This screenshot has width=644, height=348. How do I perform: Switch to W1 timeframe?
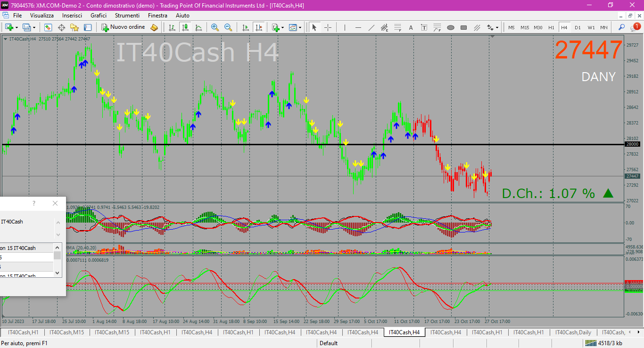pyautogui.click(x=591, y=27)
